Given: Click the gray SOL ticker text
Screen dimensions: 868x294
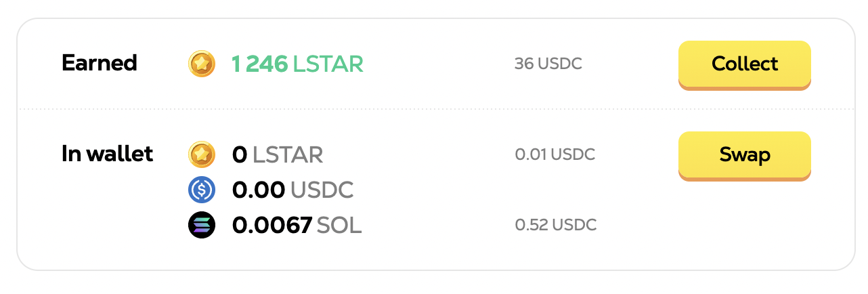Looking at the screenshot, I should tap(340, 225).
